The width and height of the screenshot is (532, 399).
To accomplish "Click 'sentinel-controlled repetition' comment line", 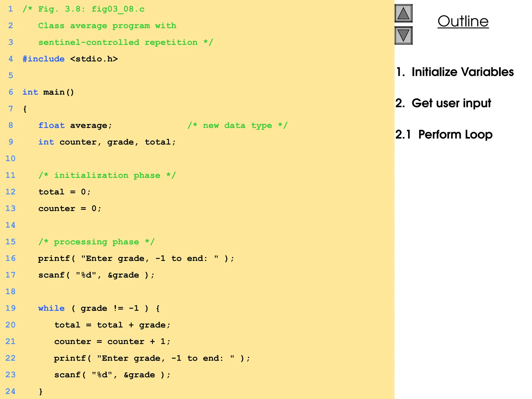I will [x=126, y=42].
